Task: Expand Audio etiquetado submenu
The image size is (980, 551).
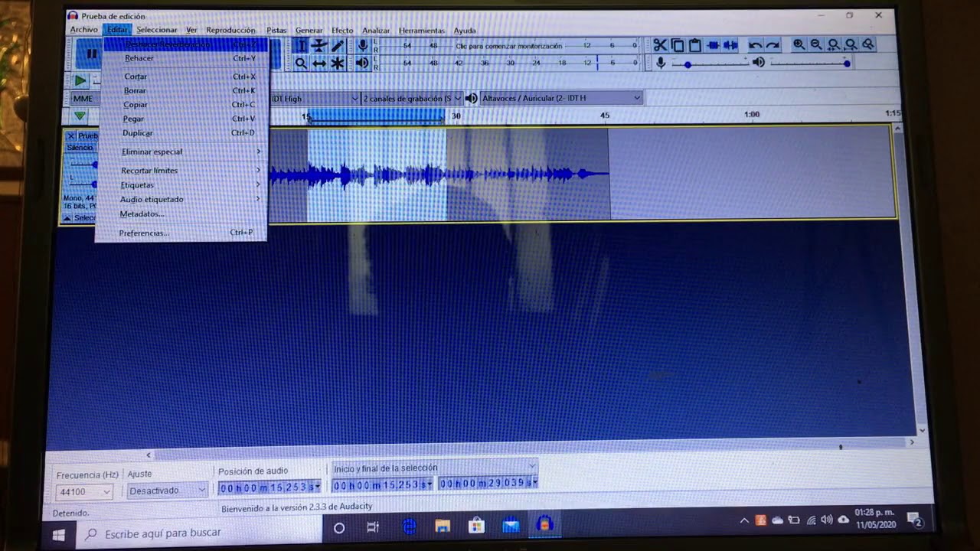Action: click(x=182, y=199)
